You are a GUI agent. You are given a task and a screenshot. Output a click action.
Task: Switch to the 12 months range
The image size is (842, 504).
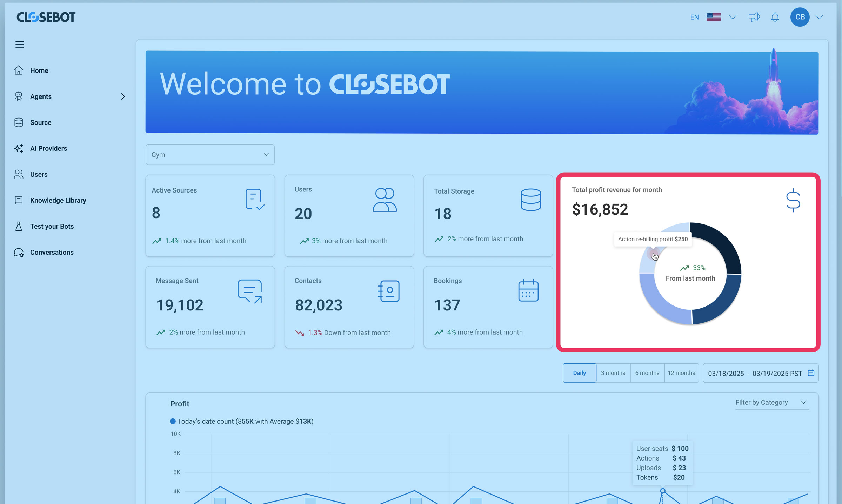(681, 373)
